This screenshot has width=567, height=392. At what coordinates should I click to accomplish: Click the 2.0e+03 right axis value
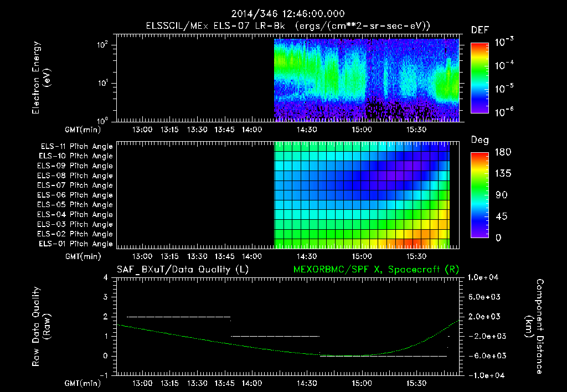point(484,317)
